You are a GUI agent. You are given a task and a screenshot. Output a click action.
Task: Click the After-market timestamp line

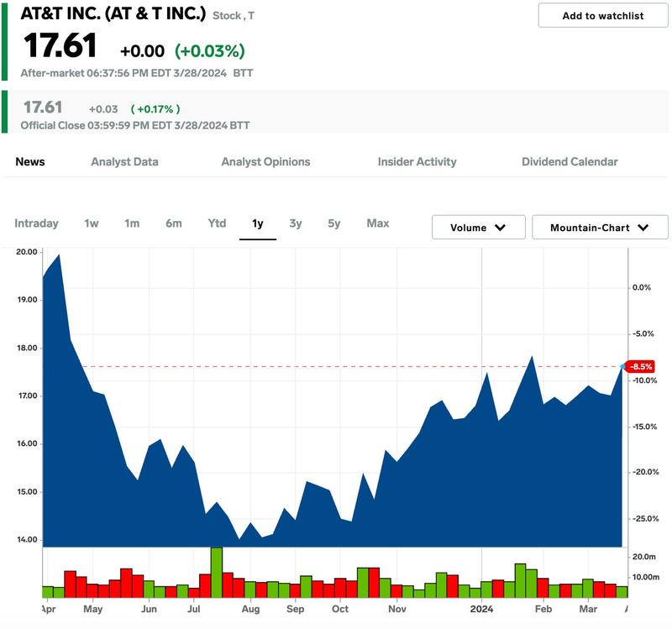(x=137, y=73)
